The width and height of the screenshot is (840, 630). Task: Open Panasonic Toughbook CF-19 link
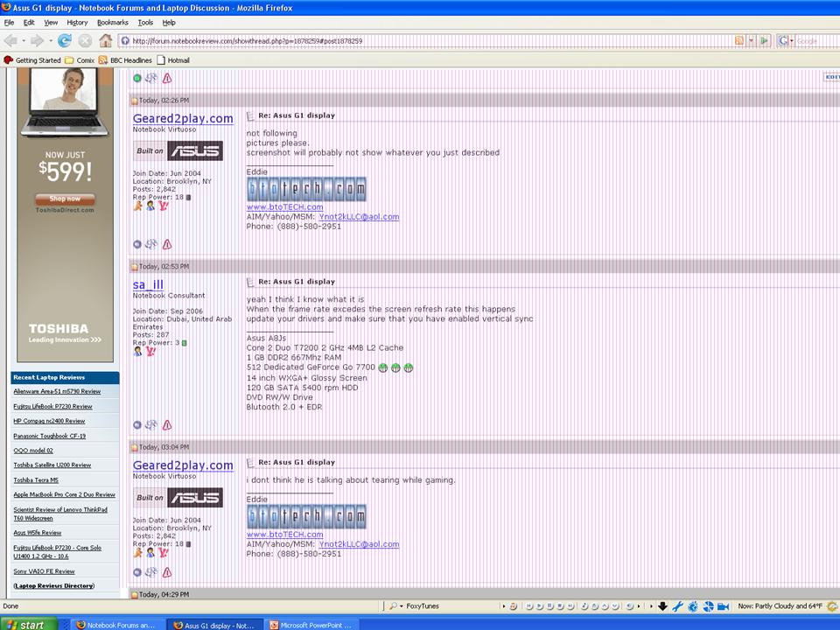pos(49,436)
